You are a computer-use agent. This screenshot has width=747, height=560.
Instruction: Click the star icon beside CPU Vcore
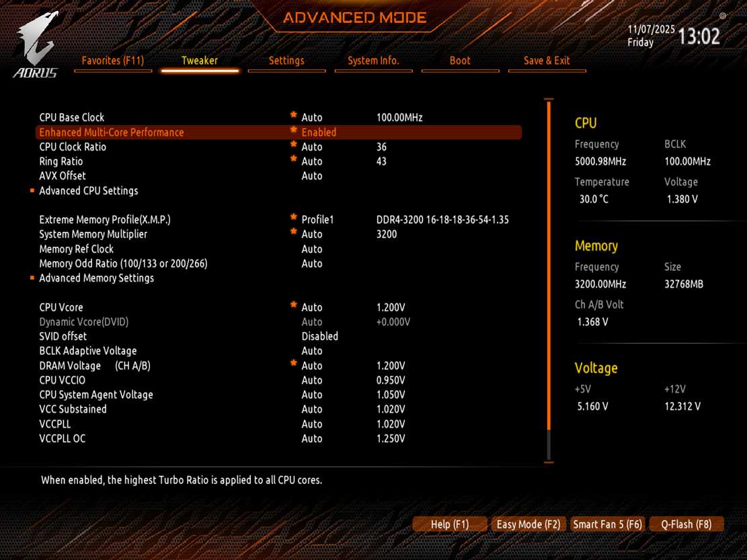(x=293, y=306)
